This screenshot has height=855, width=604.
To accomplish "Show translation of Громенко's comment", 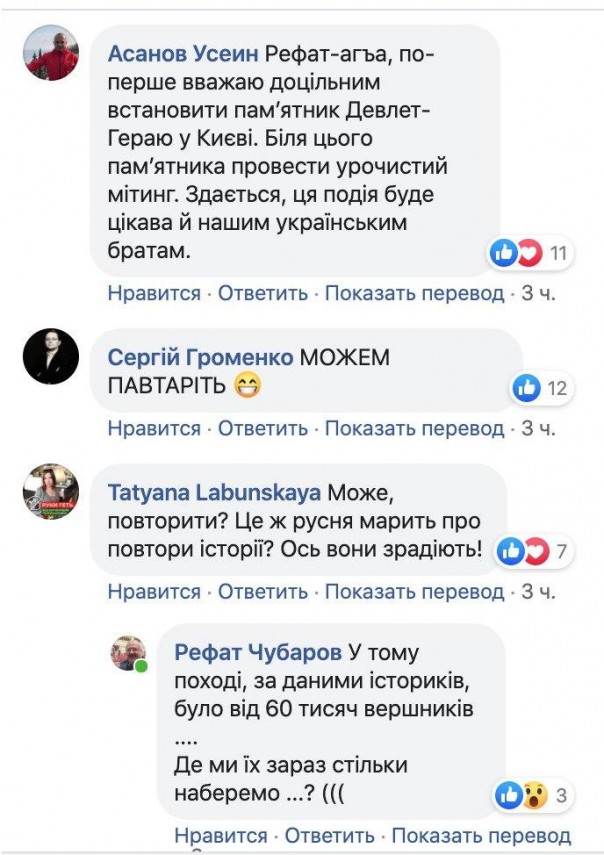I will coord(414,428).
